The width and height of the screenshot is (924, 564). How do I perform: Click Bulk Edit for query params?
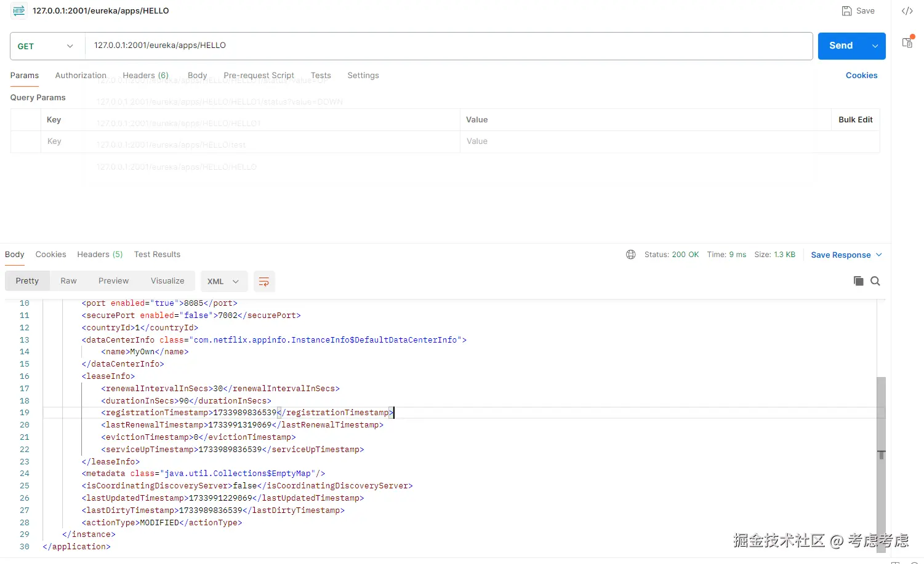tap(855, 120)
